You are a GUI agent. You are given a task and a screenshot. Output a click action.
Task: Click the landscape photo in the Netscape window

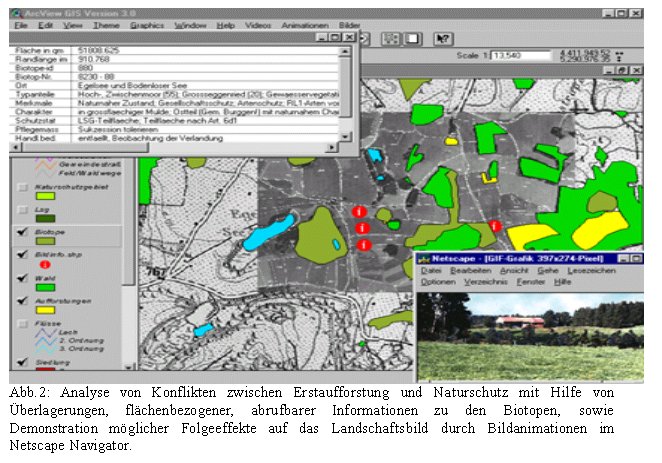pyautogui.click(x=530, y=336)
